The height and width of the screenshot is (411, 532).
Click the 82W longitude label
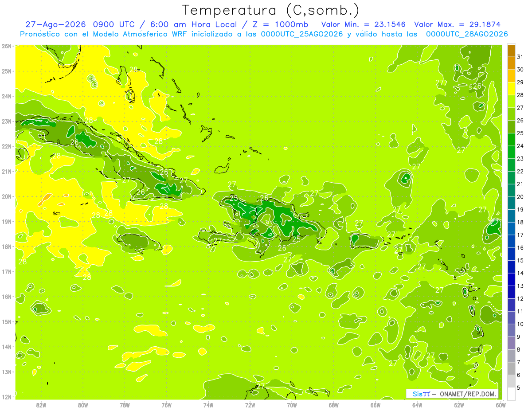click(41, 405)
